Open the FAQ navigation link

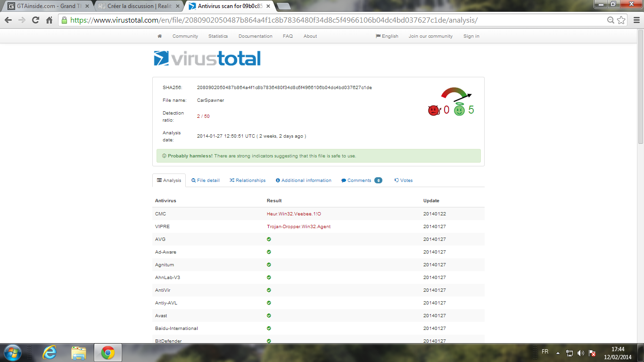click(288, 36)
